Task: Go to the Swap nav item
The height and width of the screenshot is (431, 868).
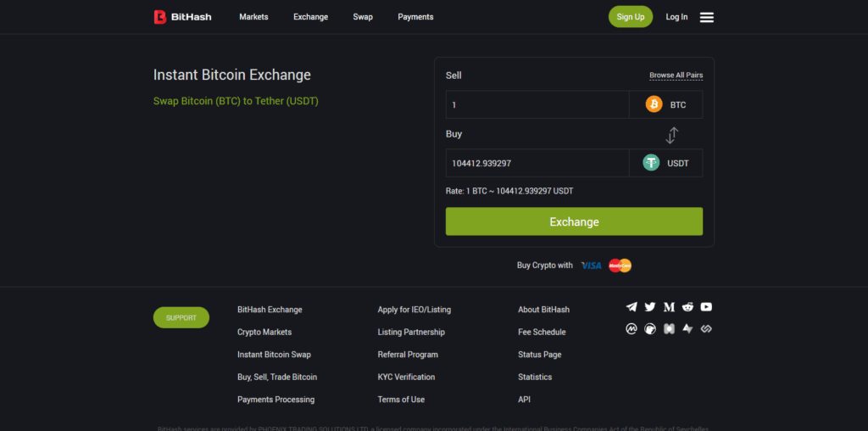Action: (363, 17)
